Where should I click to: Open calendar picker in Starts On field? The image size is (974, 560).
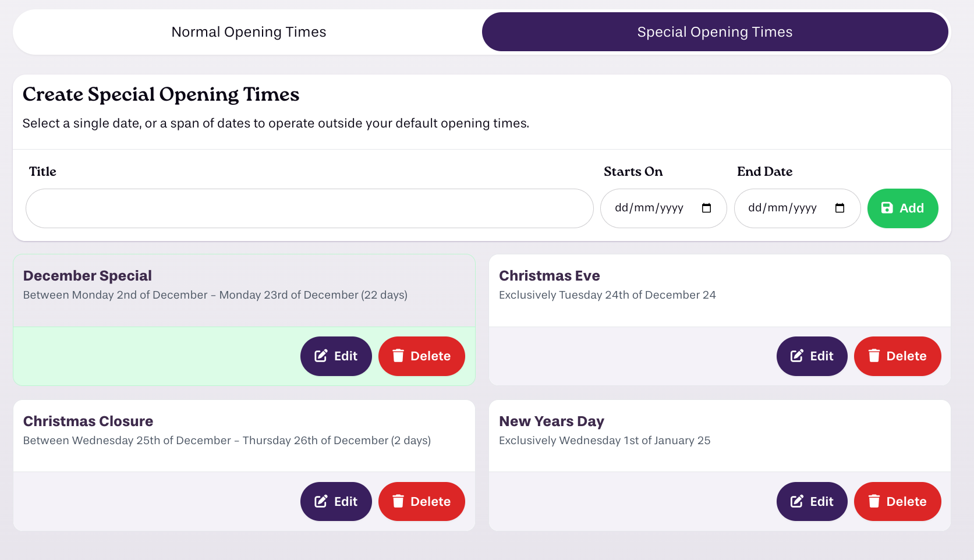pos(706,208)
